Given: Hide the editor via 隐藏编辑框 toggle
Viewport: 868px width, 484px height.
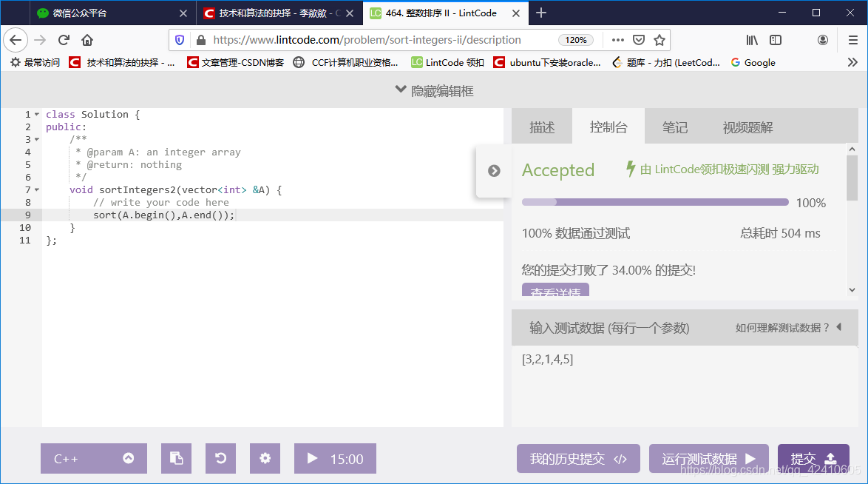Looking at the screenshot, I should point(434,90).
